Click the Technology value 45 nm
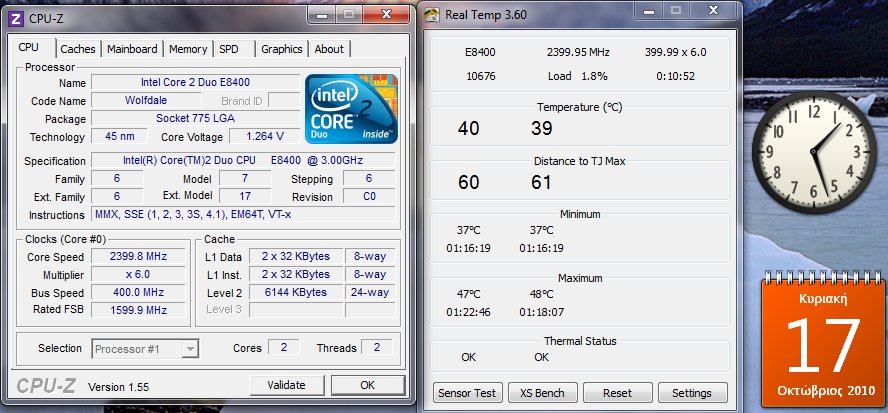The height and width of the screenshot is (413, 888). [x=119, y=136]
